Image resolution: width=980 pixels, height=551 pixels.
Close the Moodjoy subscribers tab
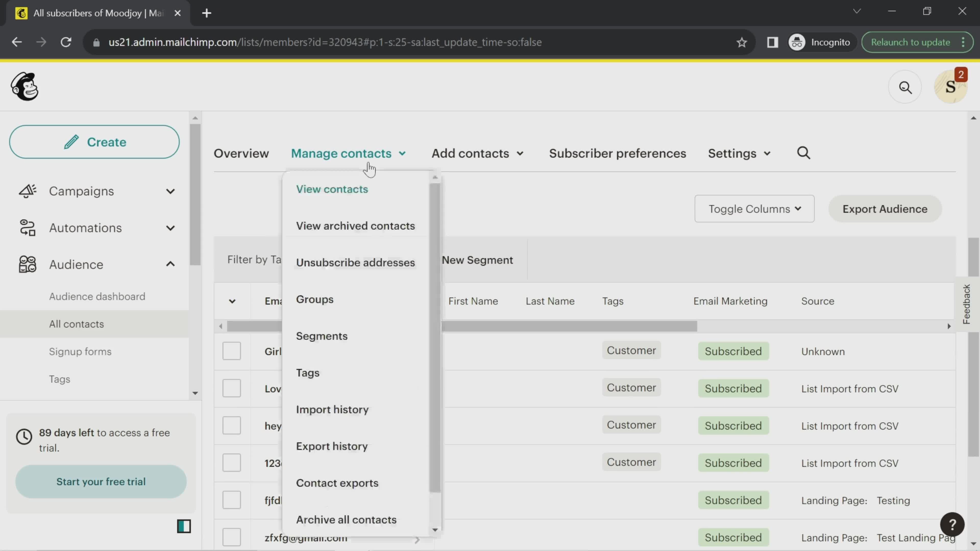[x=177, y=13]
